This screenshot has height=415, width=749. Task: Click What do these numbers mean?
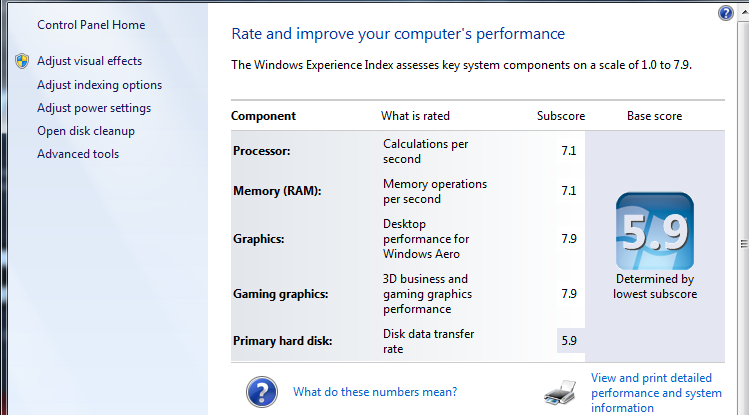point(375,392)
